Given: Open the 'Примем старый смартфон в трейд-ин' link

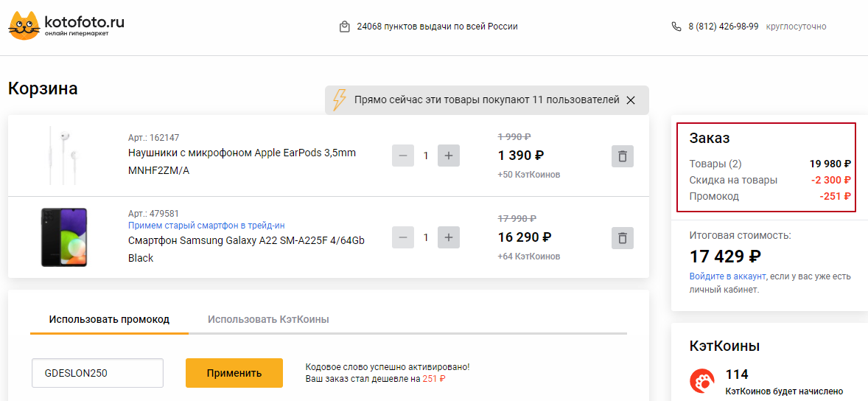Looking at the screenshot, I should 206,226.
